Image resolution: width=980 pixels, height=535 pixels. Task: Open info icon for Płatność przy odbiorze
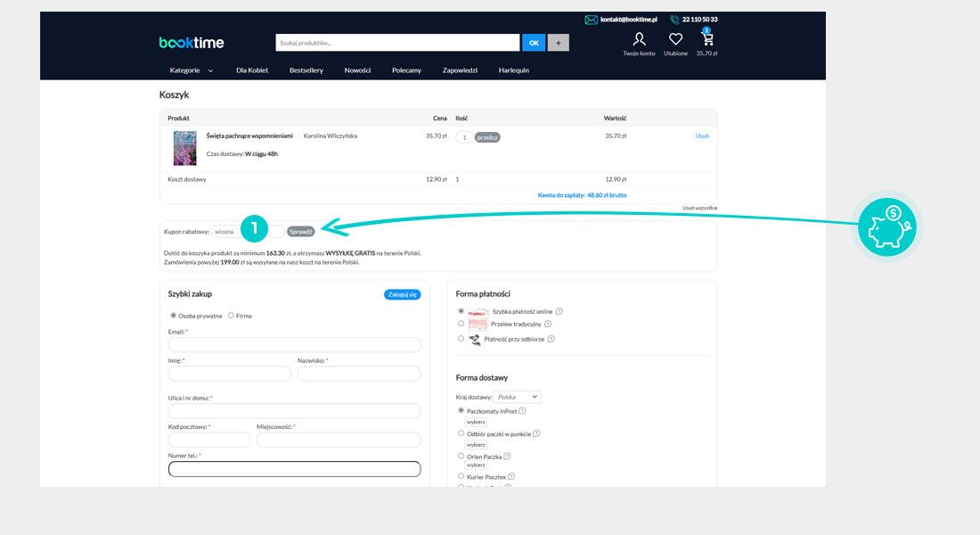coord(551,339)
